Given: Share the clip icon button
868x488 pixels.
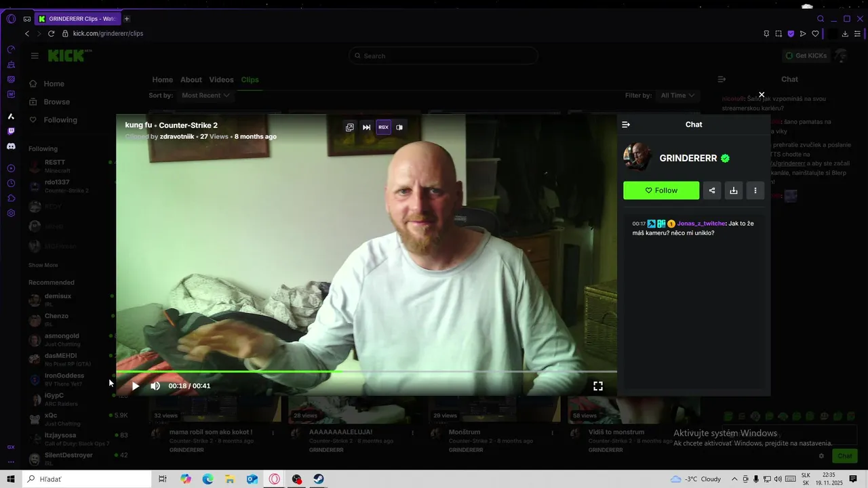Looking at the screenshot, I should point(712,190).
